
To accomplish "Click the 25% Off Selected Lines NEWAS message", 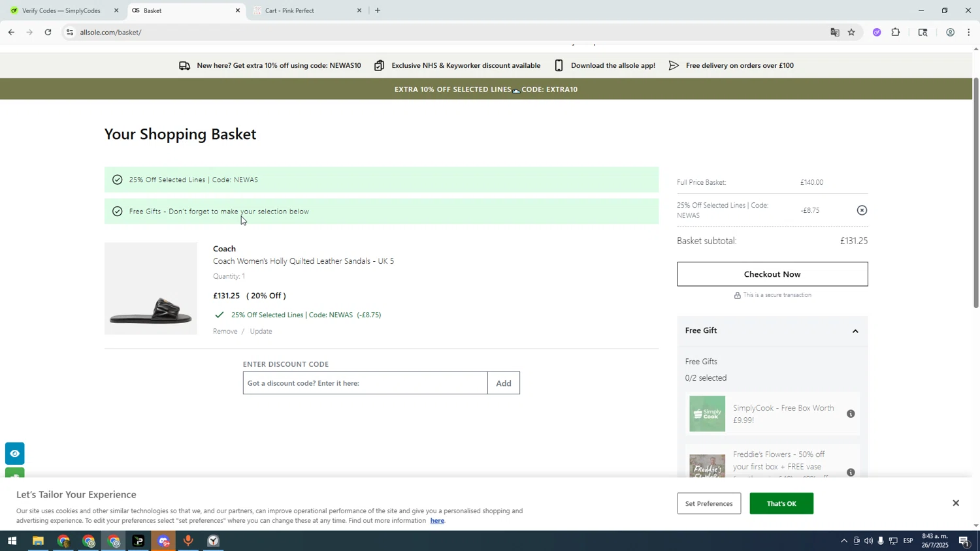I will pos(382,180).
